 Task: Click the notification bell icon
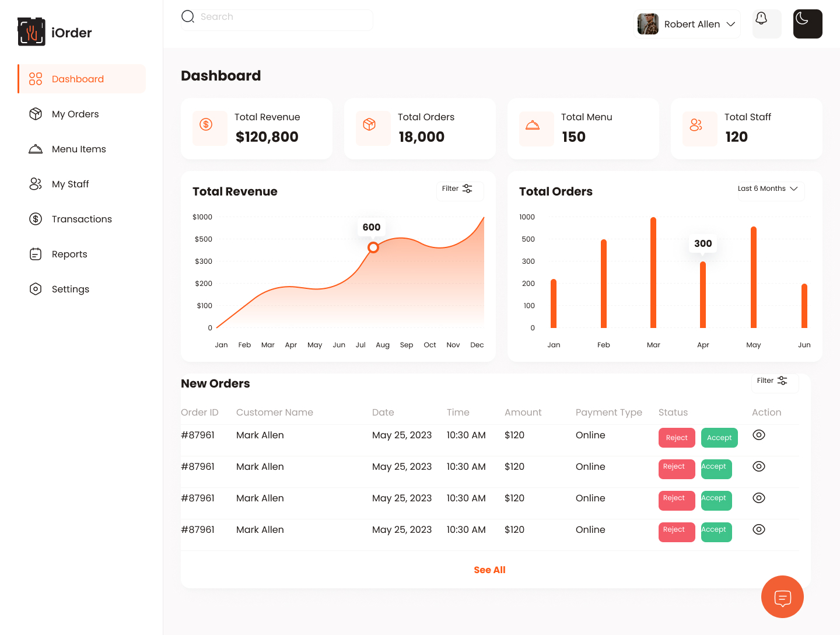click(x=761, y=19)
